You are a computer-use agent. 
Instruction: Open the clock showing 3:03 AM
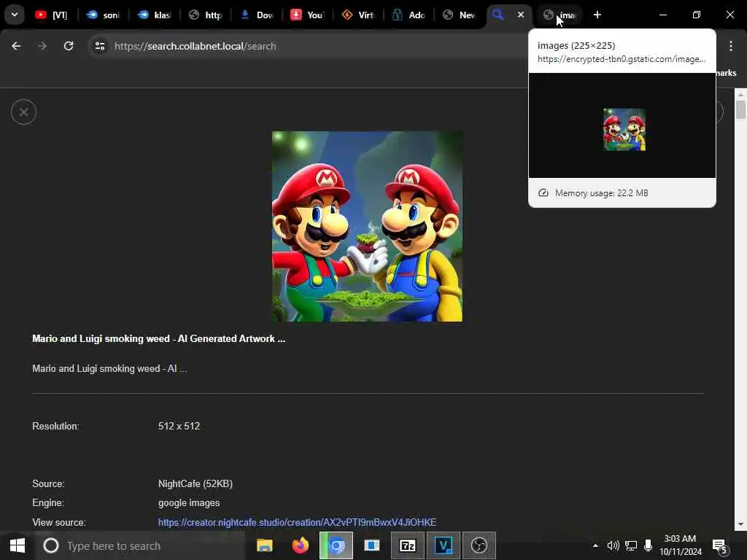coord(681,545)
